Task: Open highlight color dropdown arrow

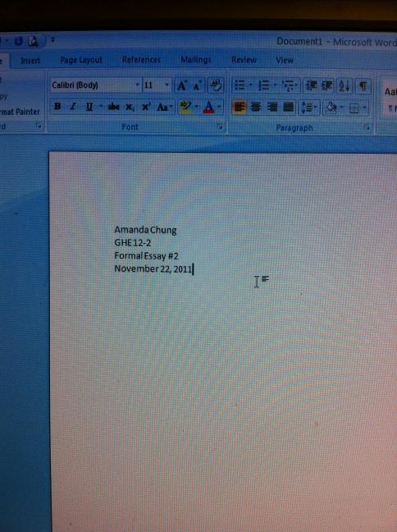Action: click(x=197, y=108)
